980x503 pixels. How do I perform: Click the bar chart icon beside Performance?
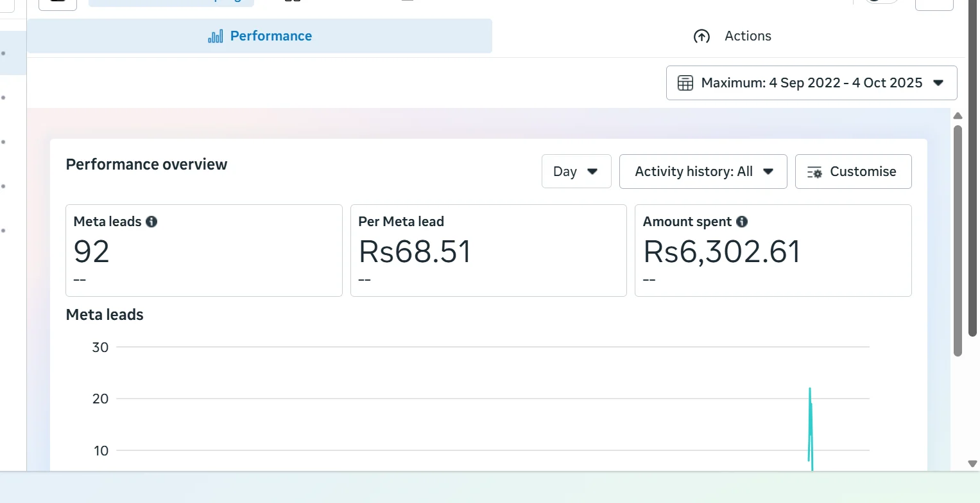tap(216, 36)
